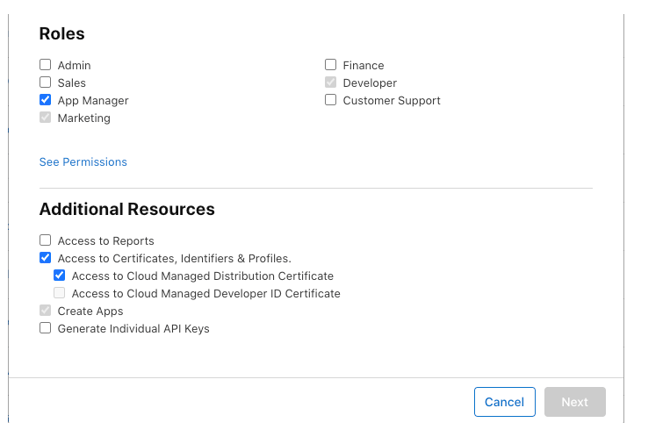Click the Cancel button
Screen dimensions: 670x444
click(505, 402)
